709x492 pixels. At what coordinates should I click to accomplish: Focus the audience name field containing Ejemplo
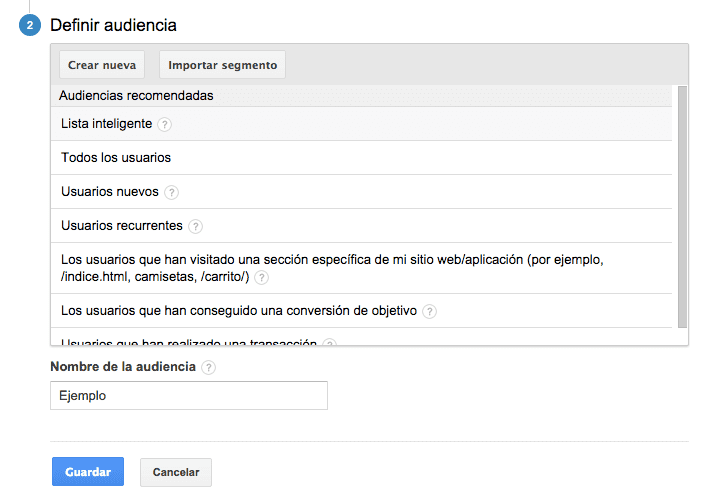pos(188,395)
